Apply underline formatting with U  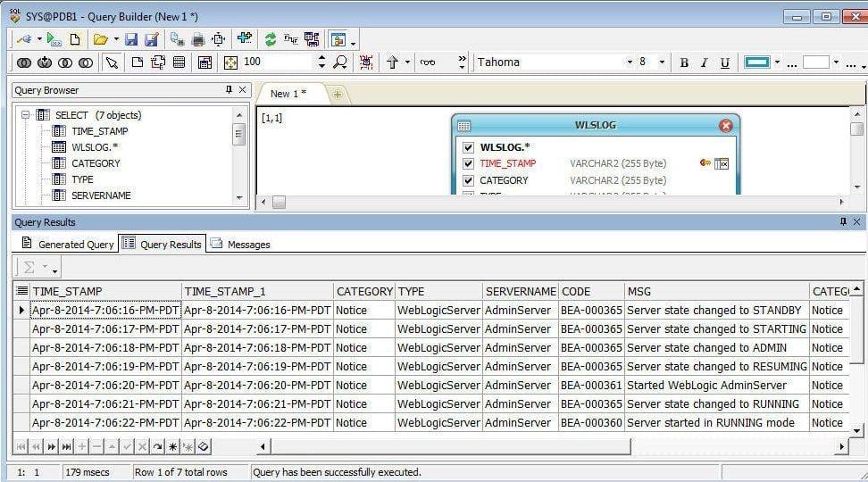click(724, 62)
